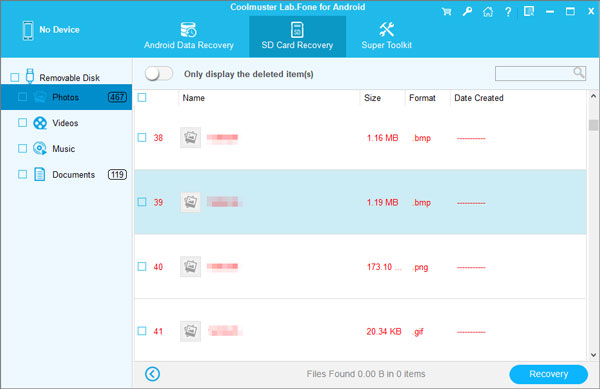Open the shopping cart purchase icon
Screen dimensions: 600x389
(446, 12)
